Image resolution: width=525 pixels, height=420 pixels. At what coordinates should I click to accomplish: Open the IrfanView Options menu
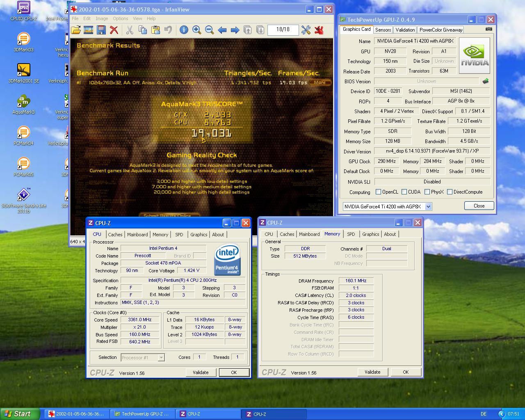tap(121, 18)
